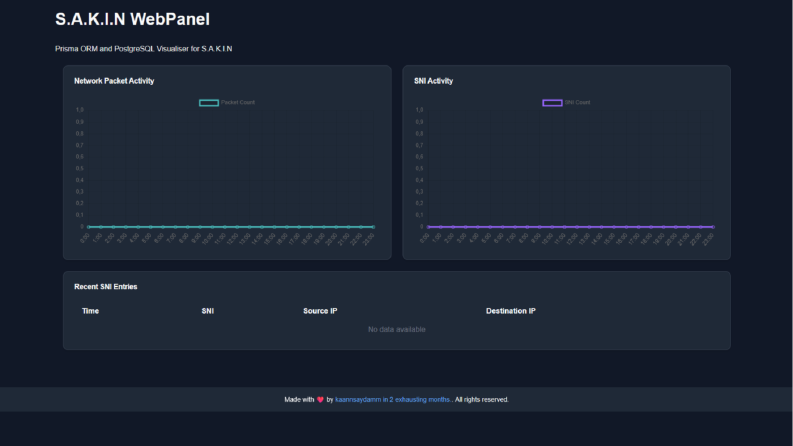This screenshot has height=446, width=793.
Task: Click the pink heart icon in footer
Action: coord(320,399)
